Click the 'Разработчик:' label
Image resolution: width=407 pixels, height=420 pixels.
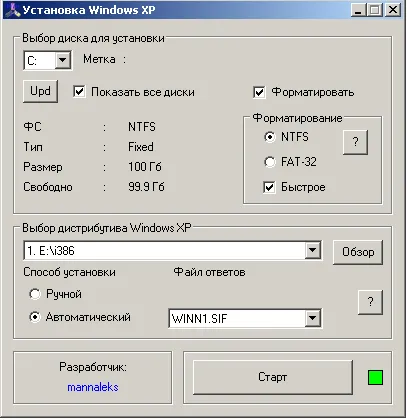pyautogui.click(x=93, y=367)
